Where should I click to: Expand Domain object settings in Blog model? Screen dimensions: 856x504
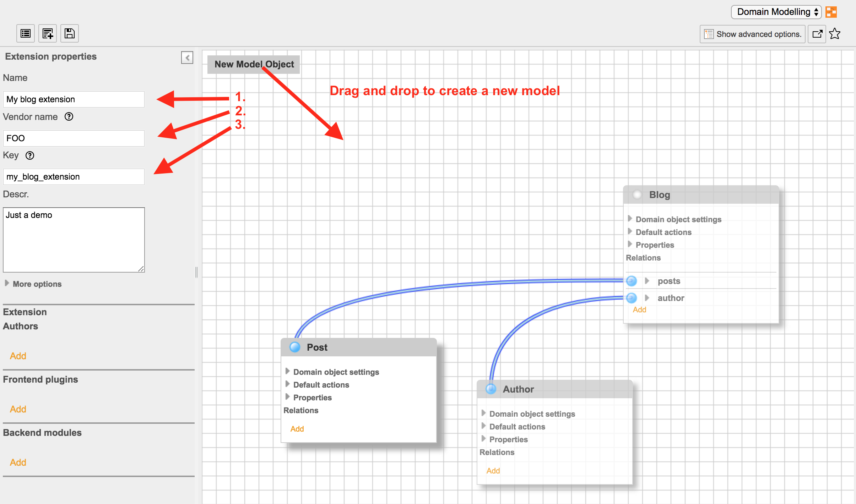[x=678, y=219]
